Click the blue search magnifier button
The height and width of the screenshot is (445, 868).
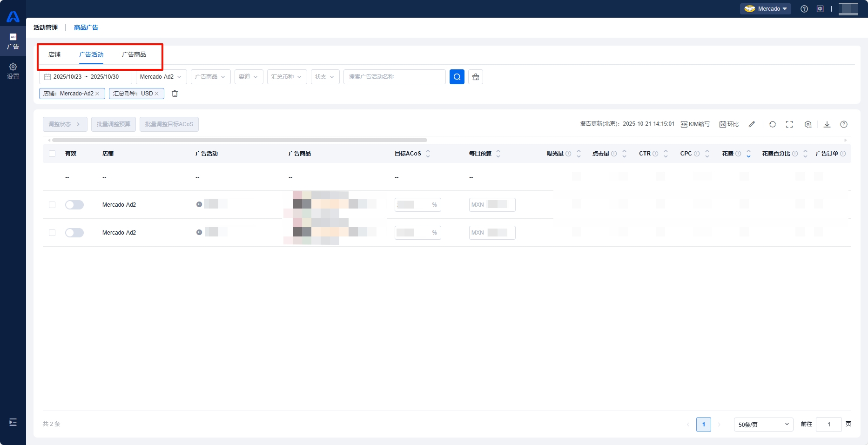[457, 77]
